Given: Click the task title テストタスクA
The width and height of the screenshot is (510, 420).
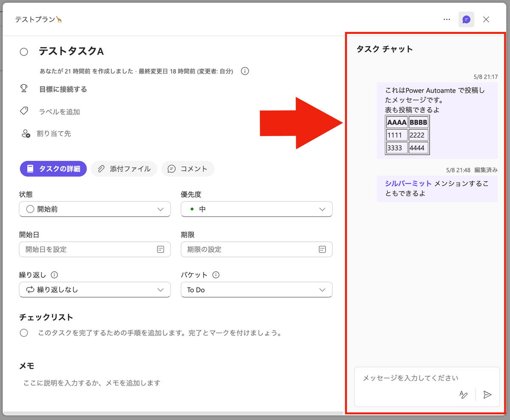Looking at the screenshot, I should click(x=71, y=51).
